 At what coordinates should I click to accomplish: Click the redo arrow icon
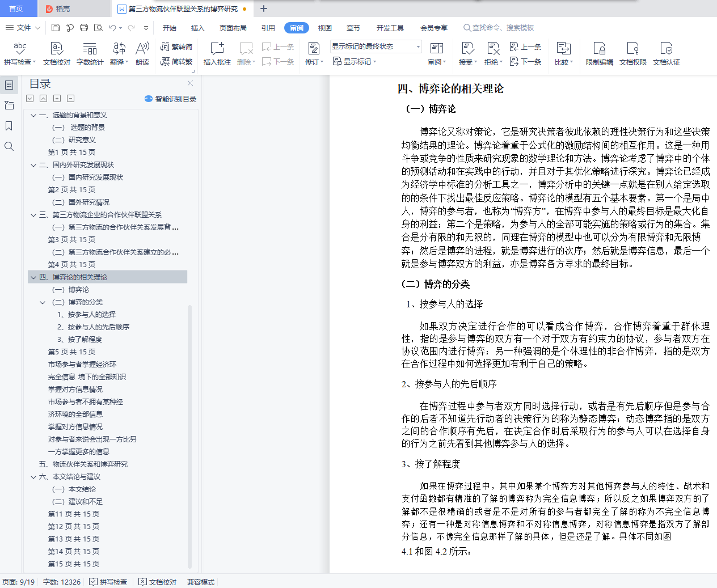pos(132,28)
